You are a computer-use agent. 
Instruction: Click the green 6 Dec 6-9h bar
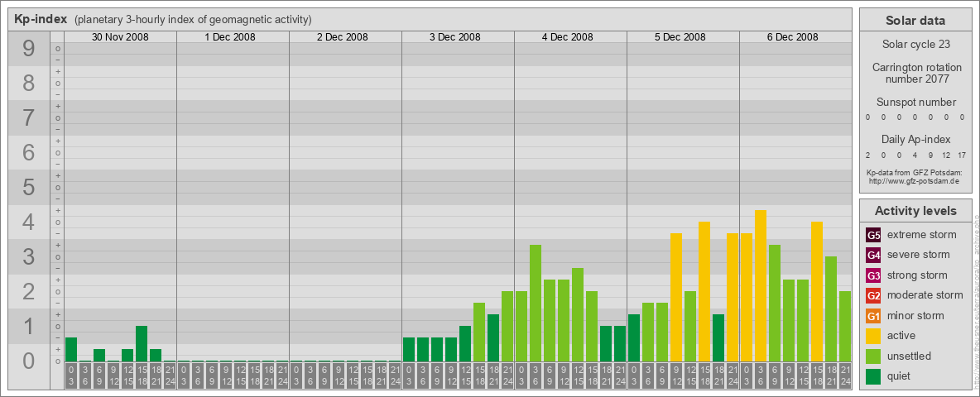[775, 304]
